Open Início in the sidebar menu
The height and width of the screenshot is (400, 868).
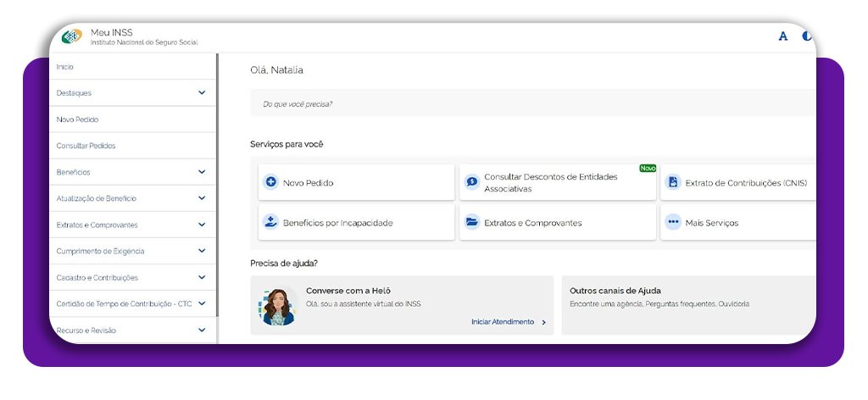65,66
